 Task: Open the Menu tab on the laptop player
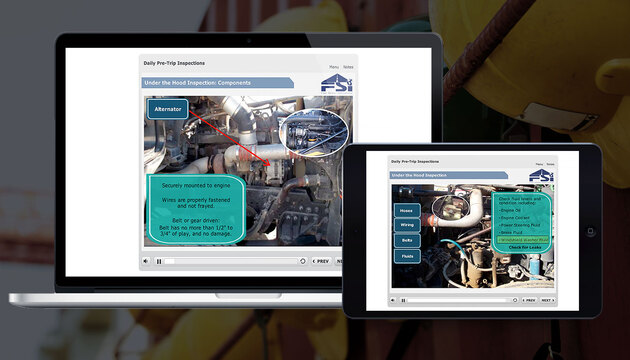[334, 67]
